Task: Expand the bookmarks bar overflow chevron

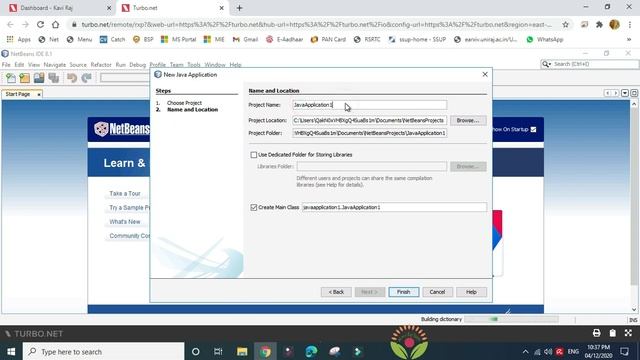Action: click(629, 40)
